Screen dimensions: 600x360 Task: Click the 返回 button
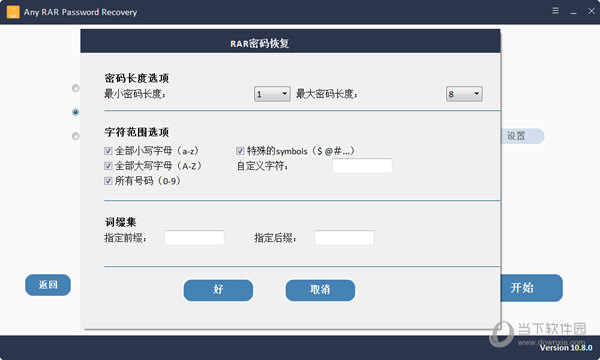48,285
